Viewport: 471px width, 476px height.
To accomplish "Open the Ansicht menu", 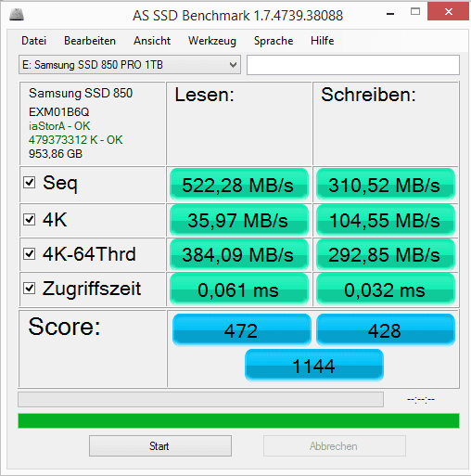I will click(x=152, y=41).
